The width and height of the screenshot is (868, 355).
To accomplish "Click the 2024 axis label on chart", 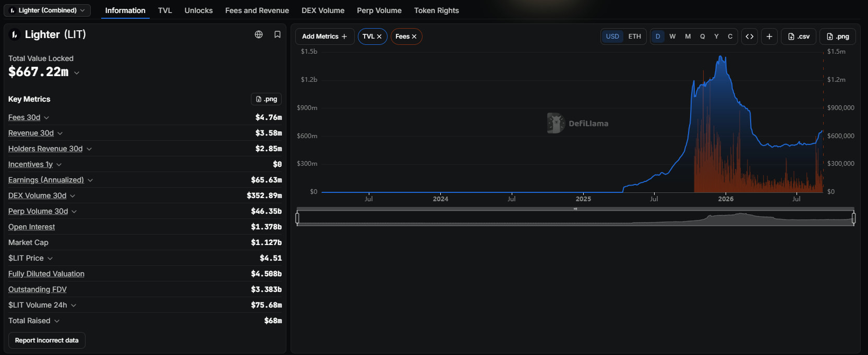I will [440, 199].
